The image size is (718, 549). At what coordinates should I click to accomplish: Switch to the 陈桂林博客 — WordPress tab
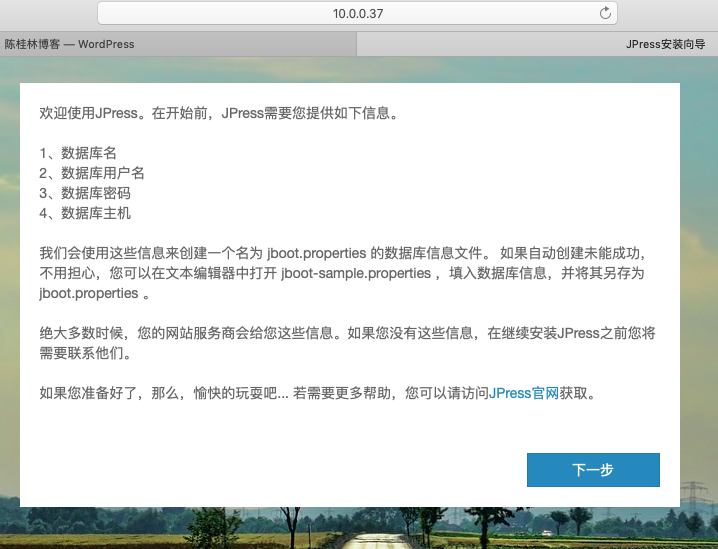(70, 44)
